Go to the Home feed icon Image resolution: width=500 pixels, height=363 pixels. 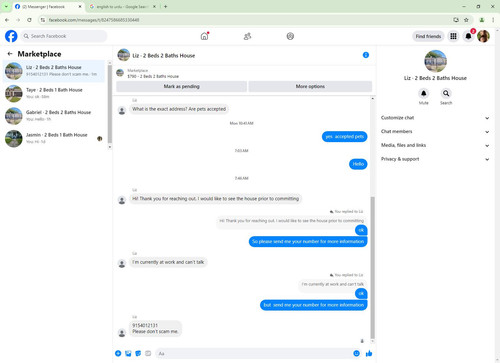click(204, 36)
